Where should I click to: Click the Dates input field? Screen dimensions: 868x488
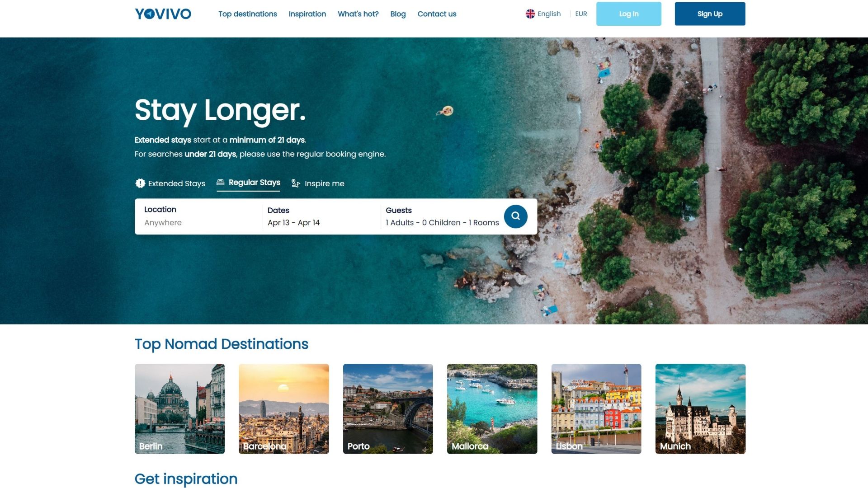point(320,216)
